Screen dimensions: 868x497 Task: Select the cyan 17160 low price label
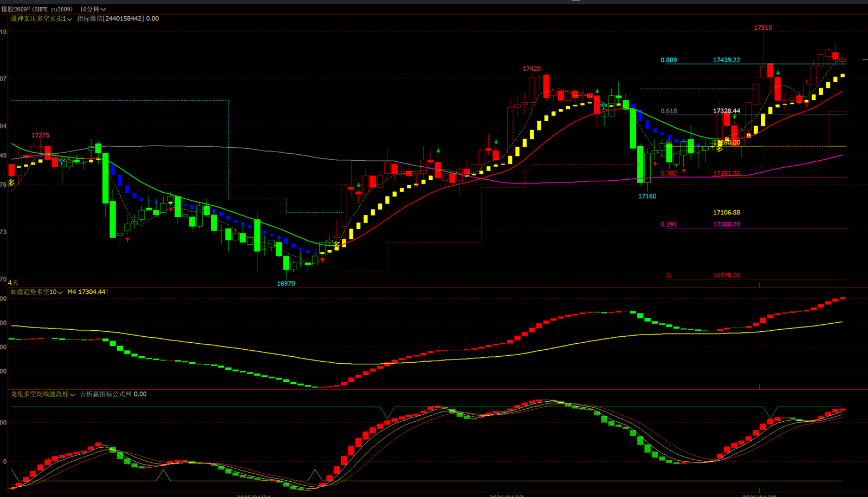(647, 196)
